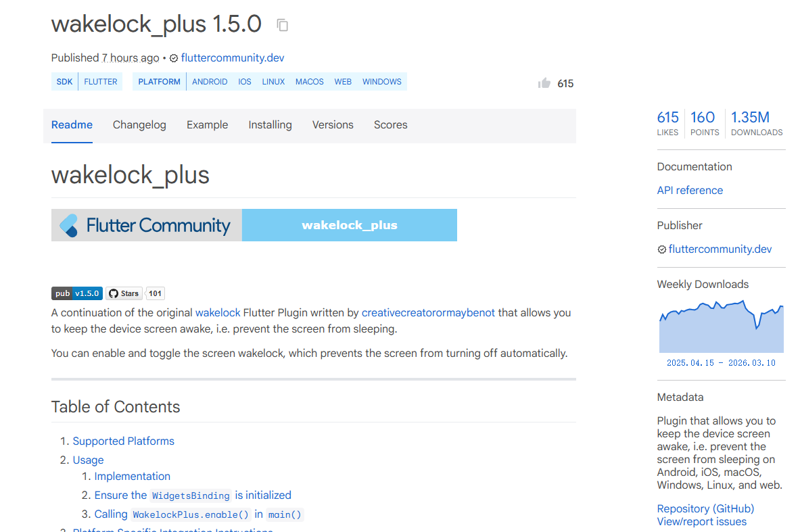Click the 101 stars count badge
The image size is (800, 532).
[155, 293]
